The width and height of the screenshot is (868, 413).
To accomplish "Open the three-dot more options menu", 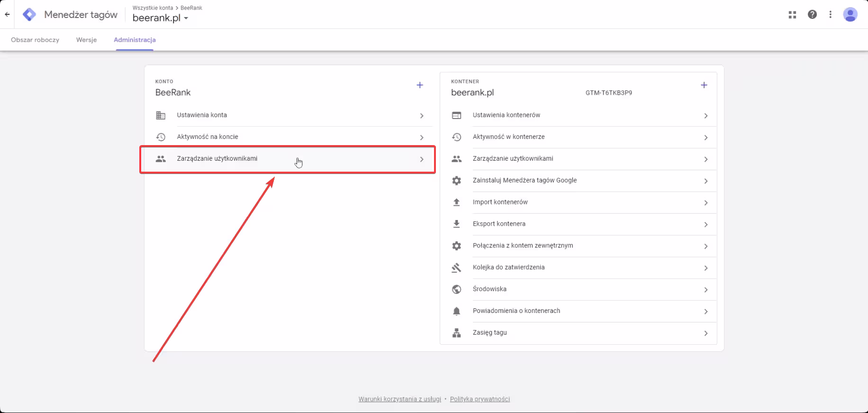I will (830, 15).
